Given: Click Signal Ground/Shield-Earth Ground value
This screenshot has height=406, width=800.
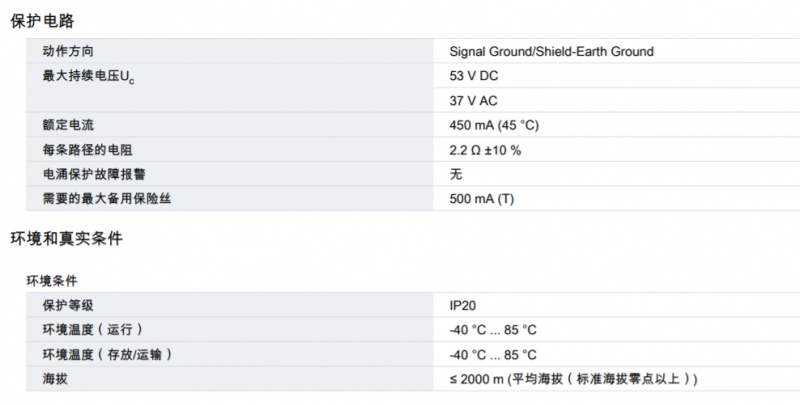Looking at the screenshot, I should click(x=551, y=52).
